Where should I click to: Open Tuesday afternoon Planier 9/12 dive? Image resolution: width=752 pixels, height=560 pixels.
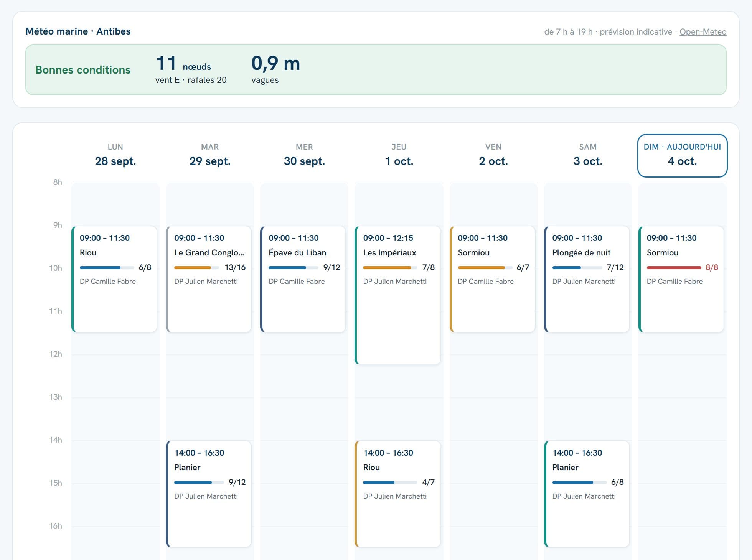coord(209,494)
